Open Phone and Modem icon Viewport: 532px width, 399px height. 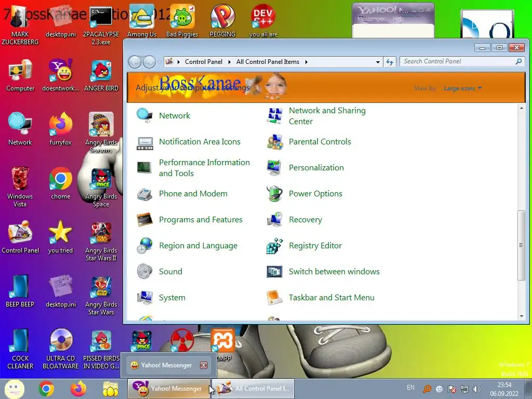(x=145, y=194)
